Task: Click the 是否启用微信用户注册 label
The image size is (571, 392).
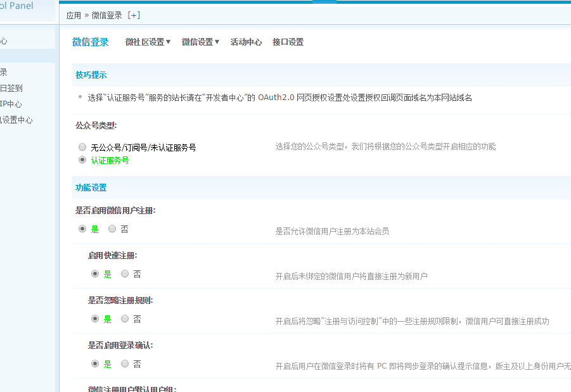Action: click(x=115, y=210)
